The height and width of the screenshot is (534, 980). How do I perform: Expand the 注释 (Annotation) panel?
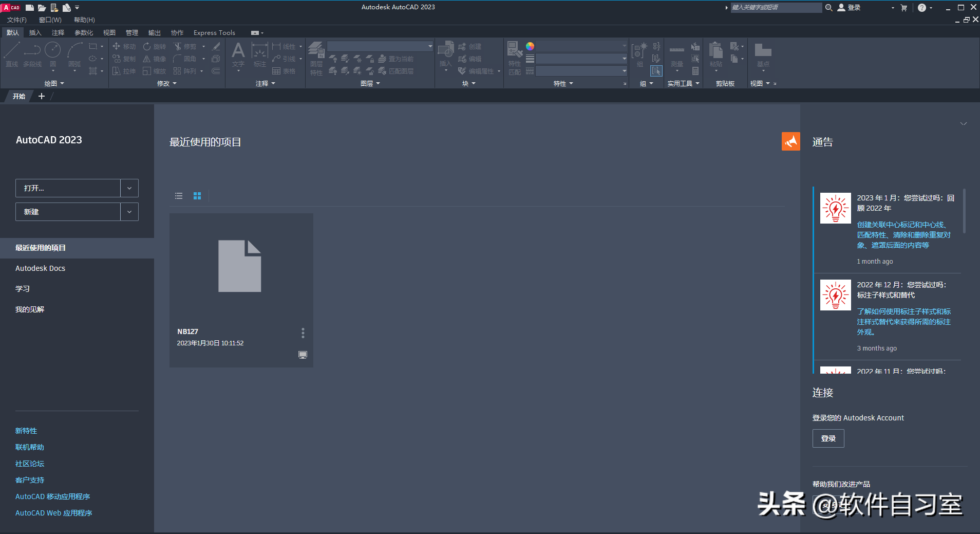(x=266, y=83)
